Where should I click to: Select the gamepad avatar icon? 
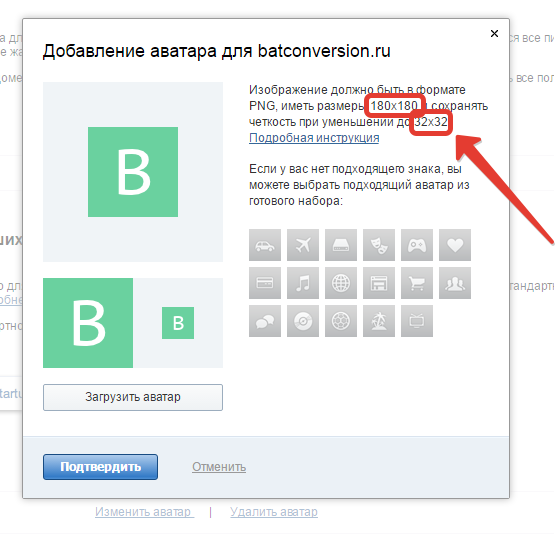[x=417, y=245]
